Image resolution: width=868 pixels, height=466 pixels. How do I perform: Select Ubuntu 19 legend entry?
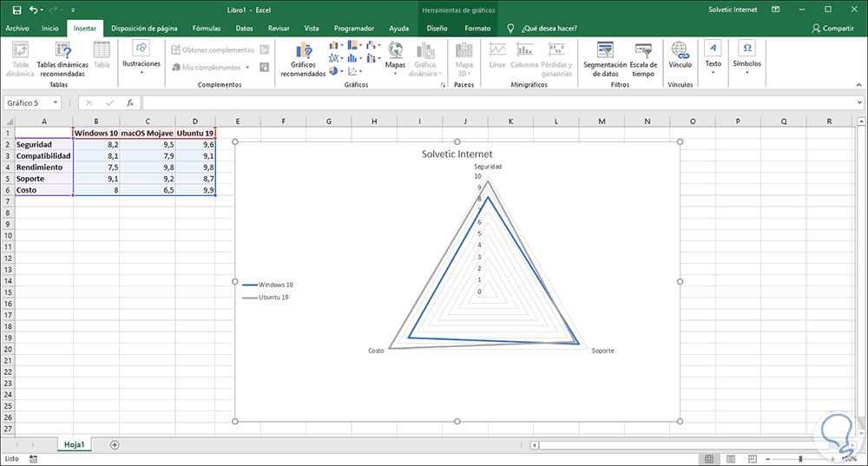point(266,297)
